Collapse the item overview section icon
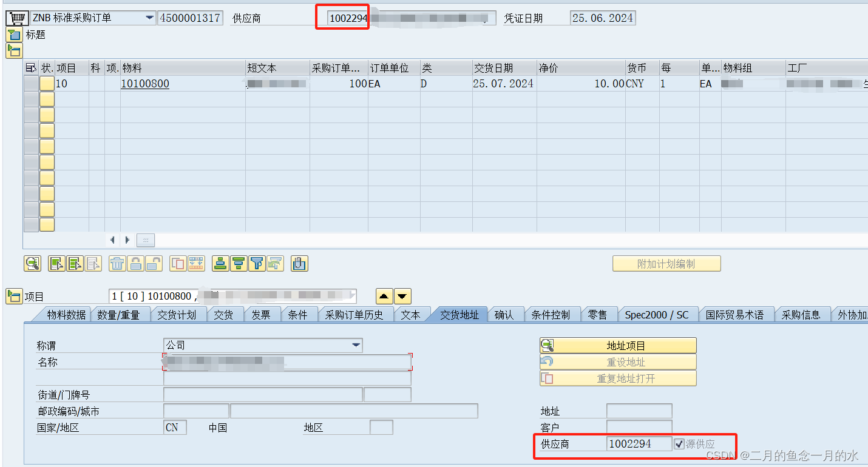Image resolution: width=868 pixels, height=467 pixels. [13, 50]
